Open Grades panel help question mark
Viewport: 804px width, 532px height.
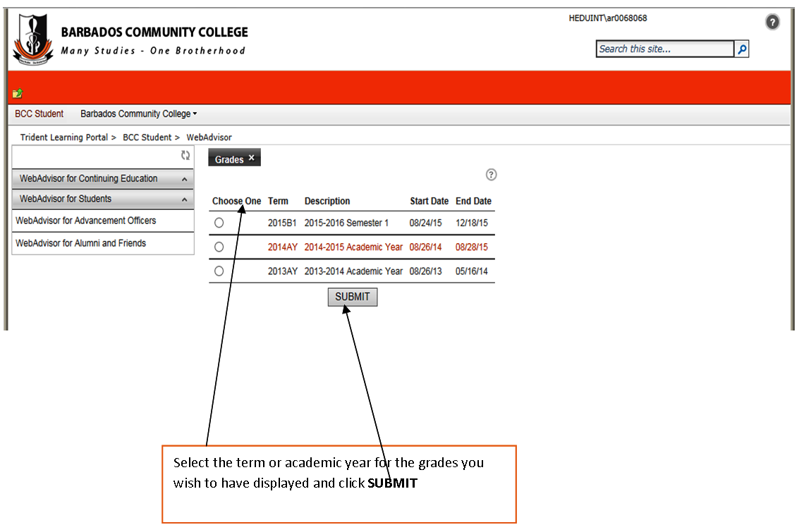click(492, 175)
